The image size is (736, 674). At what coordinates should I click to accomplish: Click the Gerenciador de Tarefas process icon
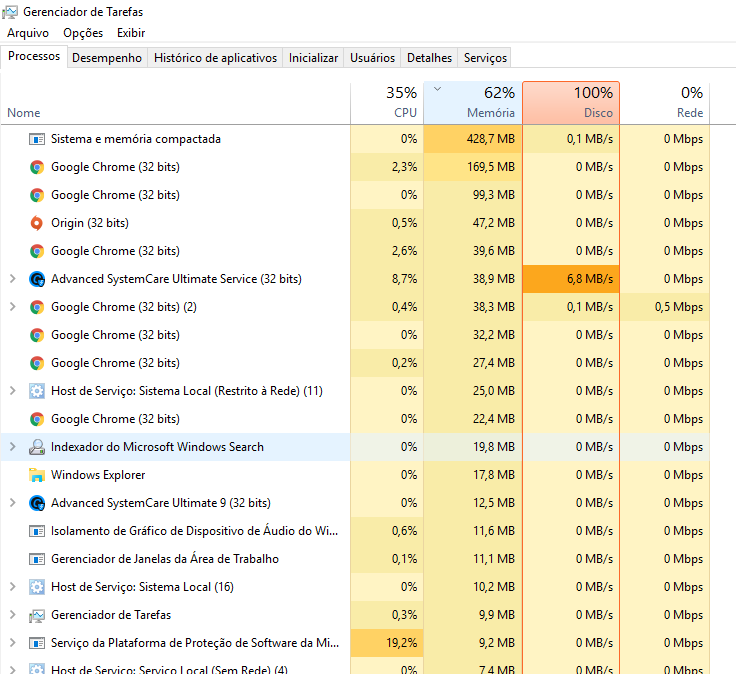click(x=37, y=615)
